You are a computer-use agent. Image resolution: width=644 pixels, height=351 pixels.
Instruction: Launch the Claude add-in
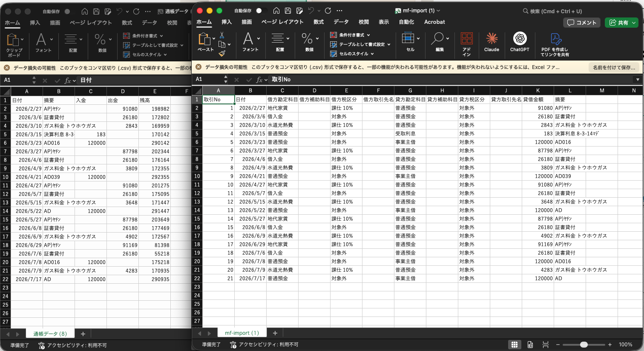pyautogui.click(x=492, y=43)
